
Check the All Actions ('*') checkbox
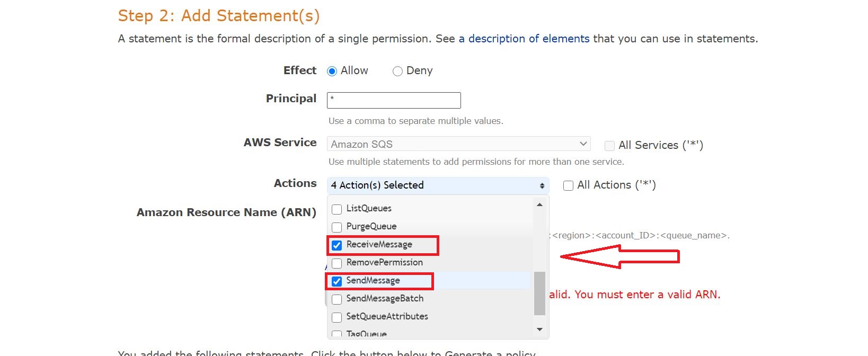point(568,185)
